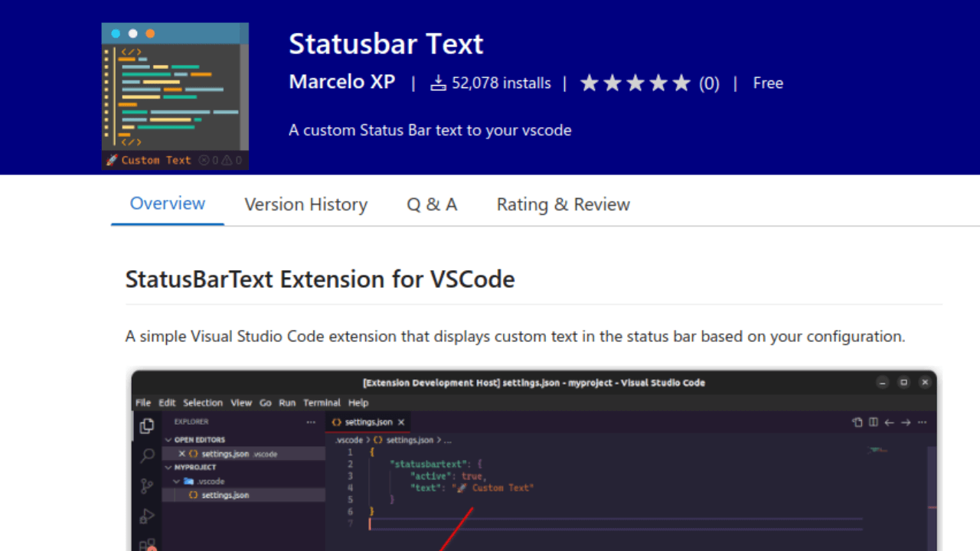Open the Source Control view icon

[147, 485]
